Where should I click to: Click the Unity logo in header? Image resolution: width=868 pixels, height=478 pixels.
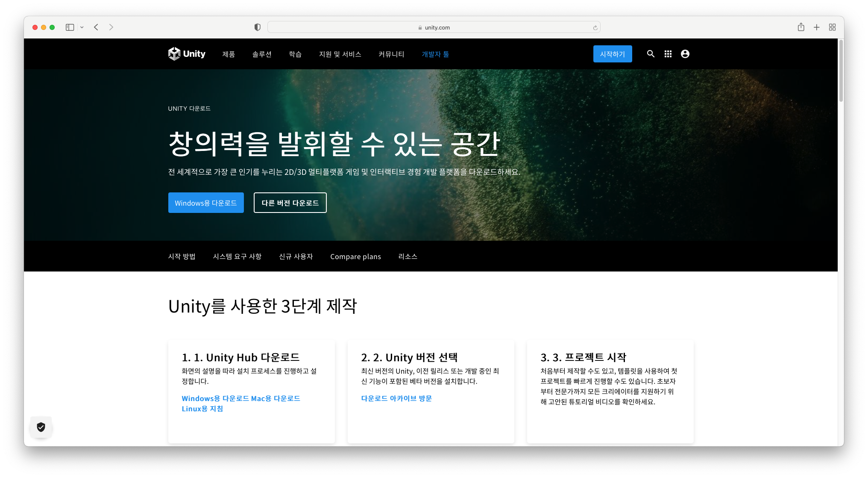pyautogui.click(x=187, y=54)
